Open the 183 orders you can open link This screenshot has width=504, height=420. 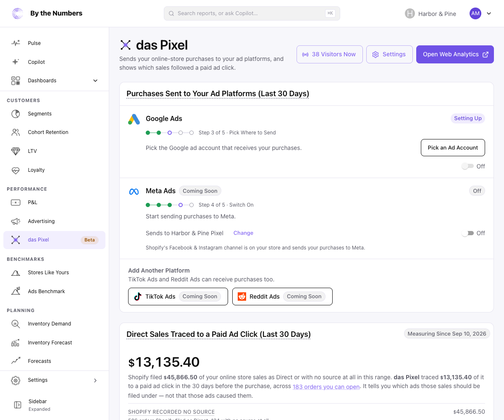pyautogui.click(x=326, y=386)
